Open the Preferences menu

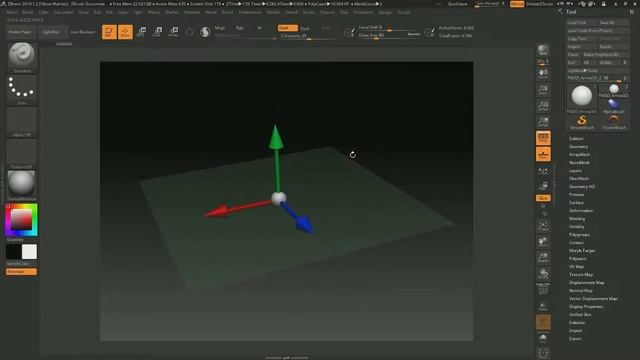250,12
